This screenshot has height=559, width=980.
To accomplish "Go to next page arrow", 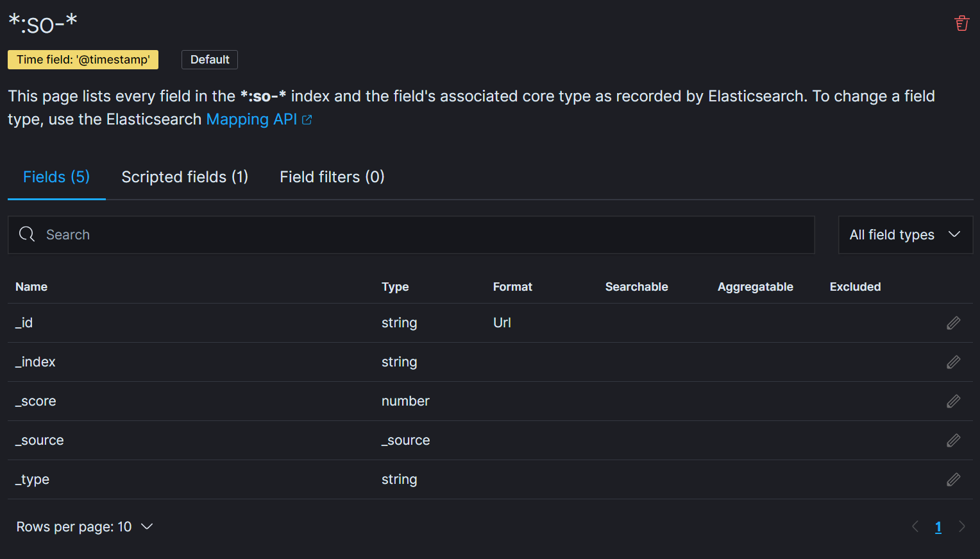I will point(961,527).
